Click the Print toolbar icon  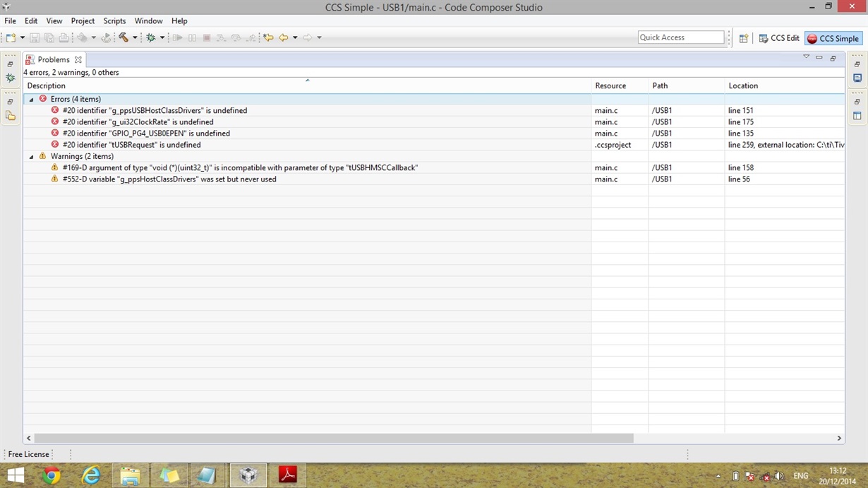64,37
